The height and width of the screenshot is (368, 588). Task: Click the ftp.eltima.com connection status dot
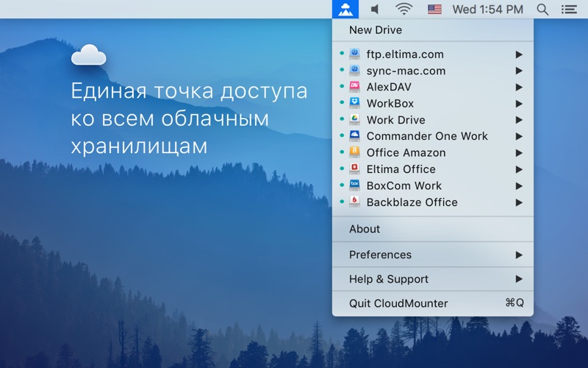(342, 54)
